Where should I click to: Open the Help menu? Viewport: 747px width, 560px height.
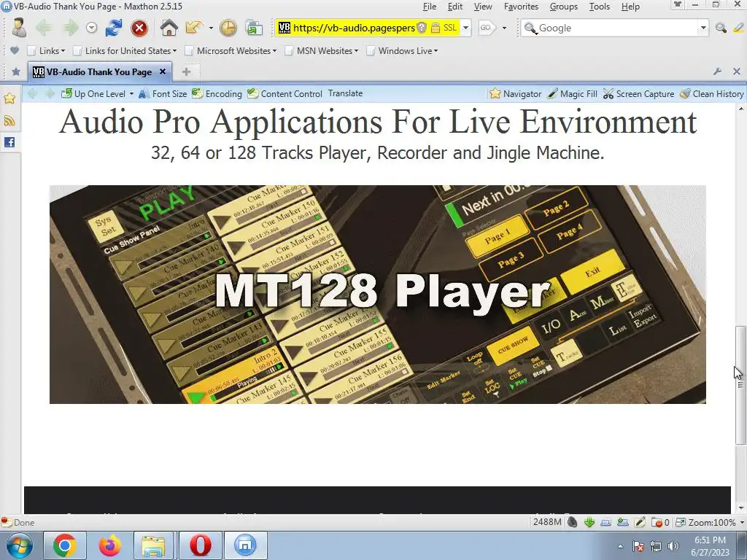(x=630, y=6)
